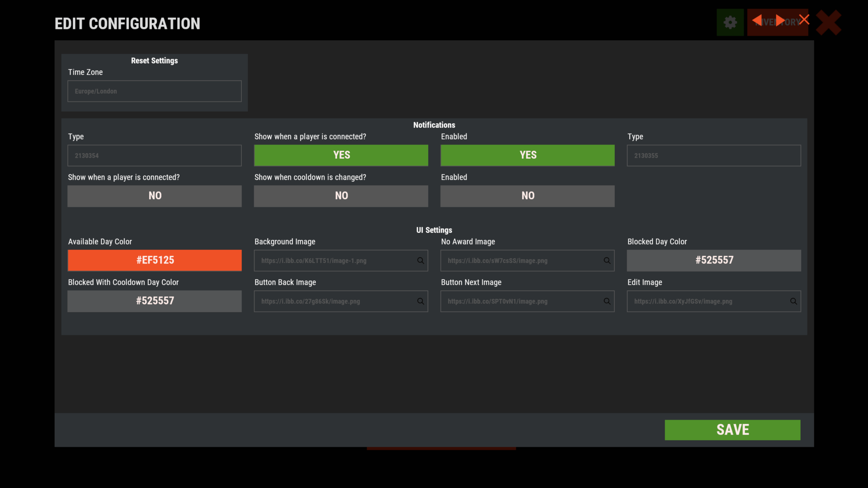
Task: Open the settings gear icon
Action: (x=730, y=22)
